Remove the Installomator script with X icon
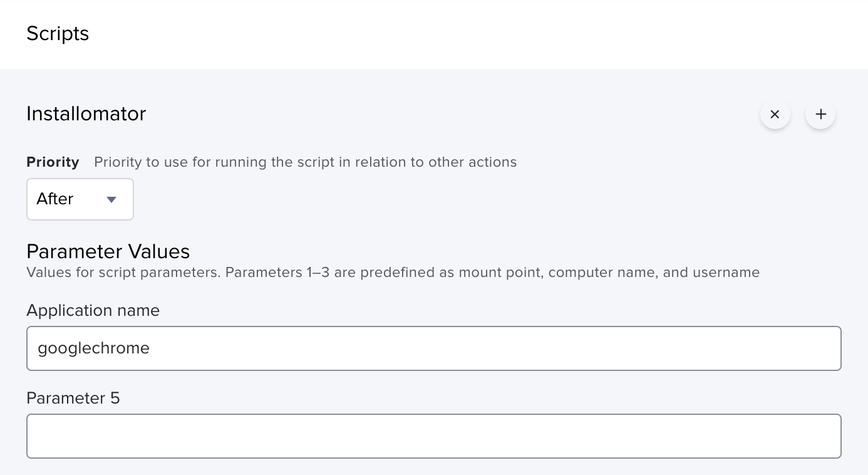The image size is (868, 475). click(x=775, y=115)
